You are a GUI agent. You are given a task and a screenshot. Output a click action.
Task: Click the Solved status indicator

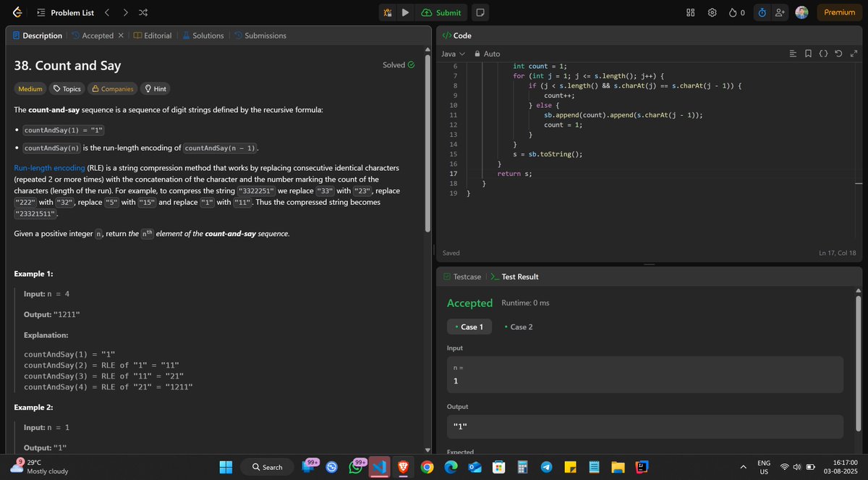(x=399, y=64)
